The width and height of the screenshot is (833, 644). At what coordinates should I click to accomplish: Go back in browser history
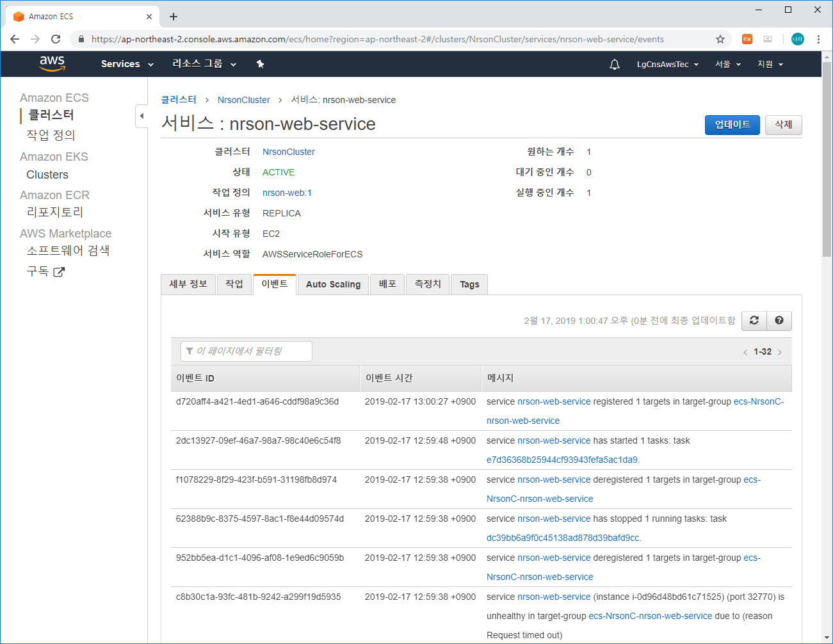[x=15, y=39]
